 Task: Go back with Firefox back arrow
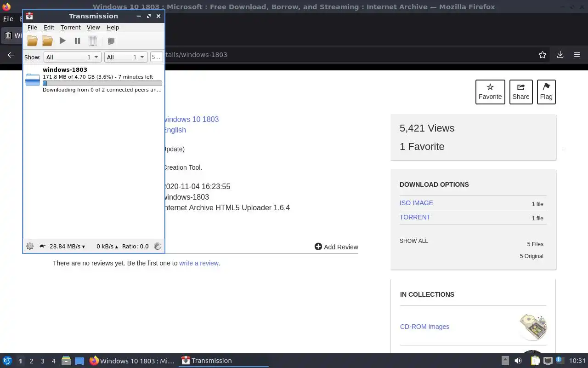(x=11, y=55)
